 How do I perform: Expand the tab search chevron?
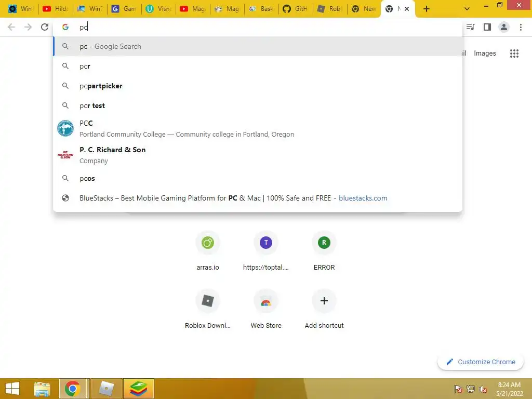click(x=467, y=9)
